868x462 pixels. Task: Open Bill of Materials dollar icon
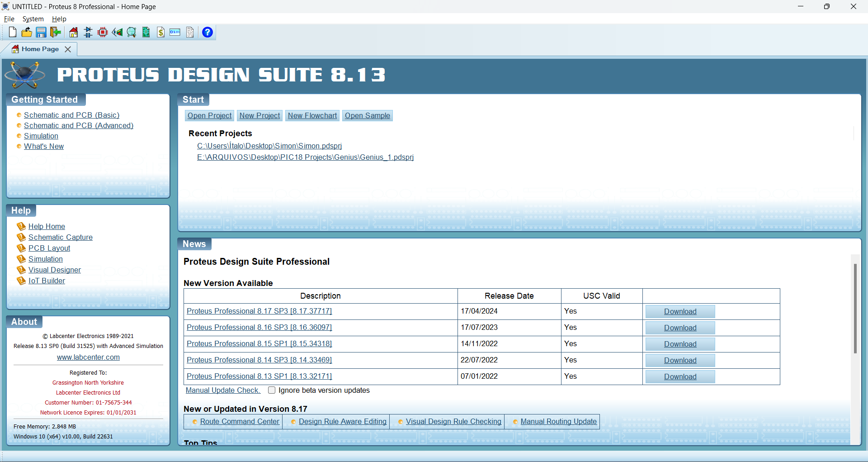pyautogui.click(x=161, y=32)
